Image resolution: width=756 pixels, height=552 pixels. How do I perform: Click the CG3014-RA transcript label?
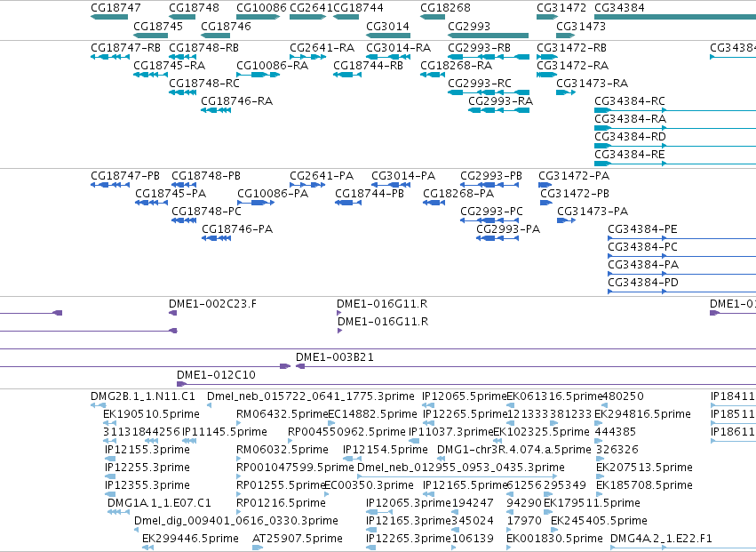[398, 48]
